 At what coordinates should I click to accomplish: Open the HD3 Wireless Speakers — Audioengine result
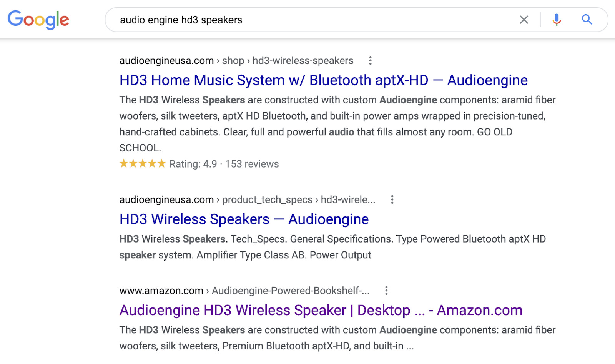pos(244,219)
